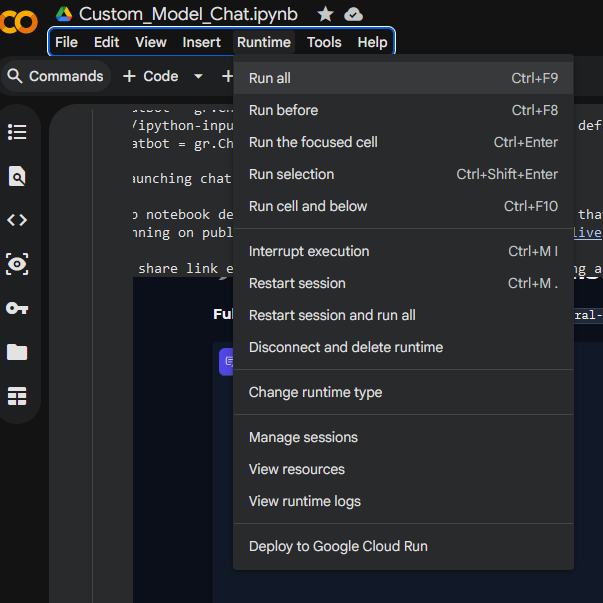Click Change runtime type option
This screenshot has height=603, width=603.
point(315,392)
